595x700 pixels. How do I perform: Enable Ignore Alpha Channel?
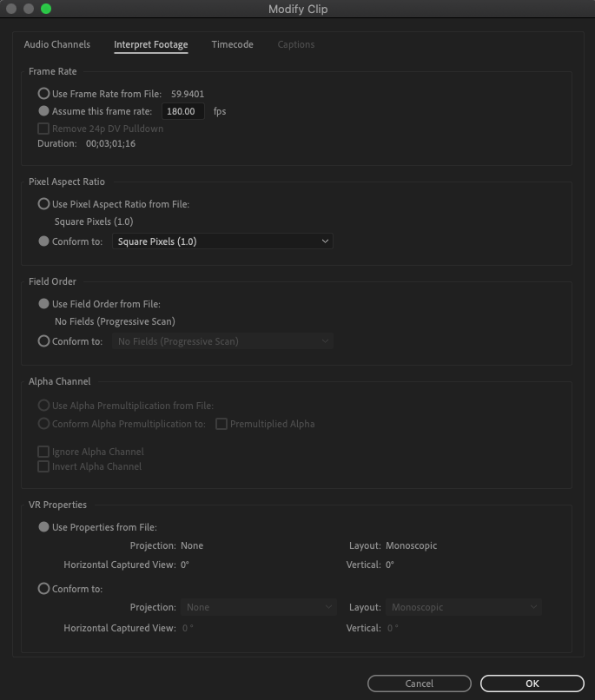pyautogui.click(x=43, y=451)
